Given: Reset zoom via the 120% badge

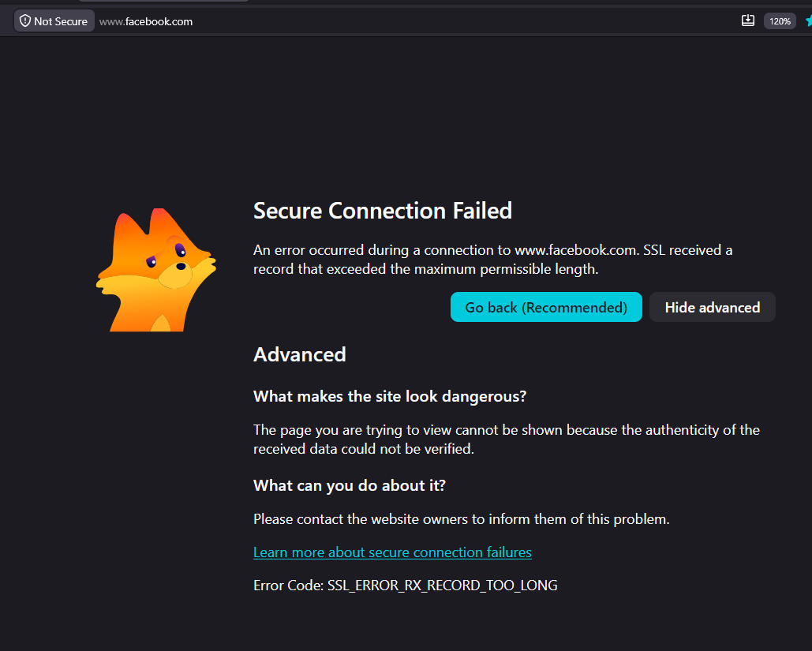Looking at the screenshot, I should pos(780,21).
